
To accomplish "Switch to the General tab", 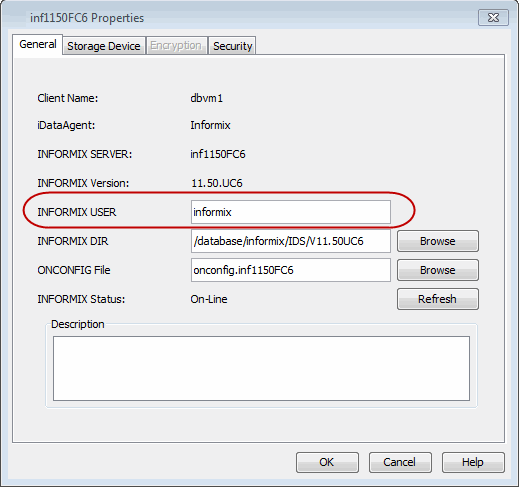I will [x=38, y=44].
